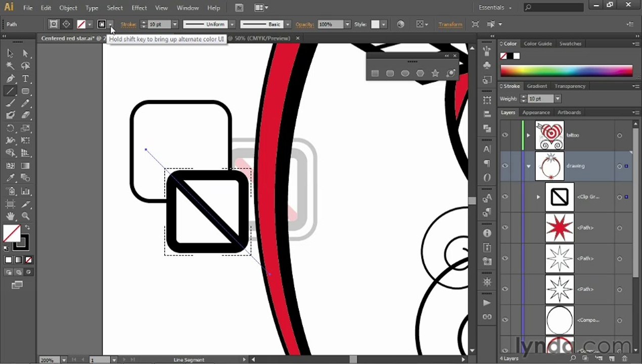Screen dimensions: 642x364
Task: Select the Gradient tool
Action: coord(25,166)
